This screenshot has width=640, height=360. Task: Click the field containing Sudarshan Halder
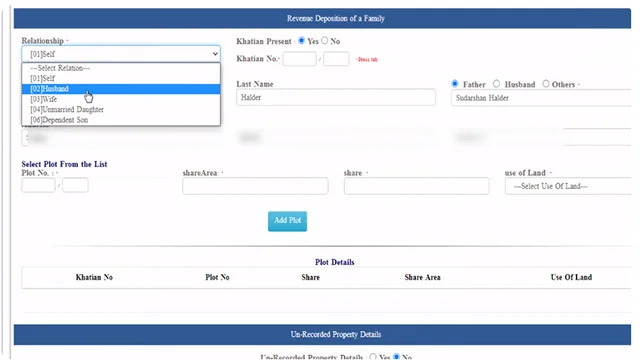(x=541, y=98)
